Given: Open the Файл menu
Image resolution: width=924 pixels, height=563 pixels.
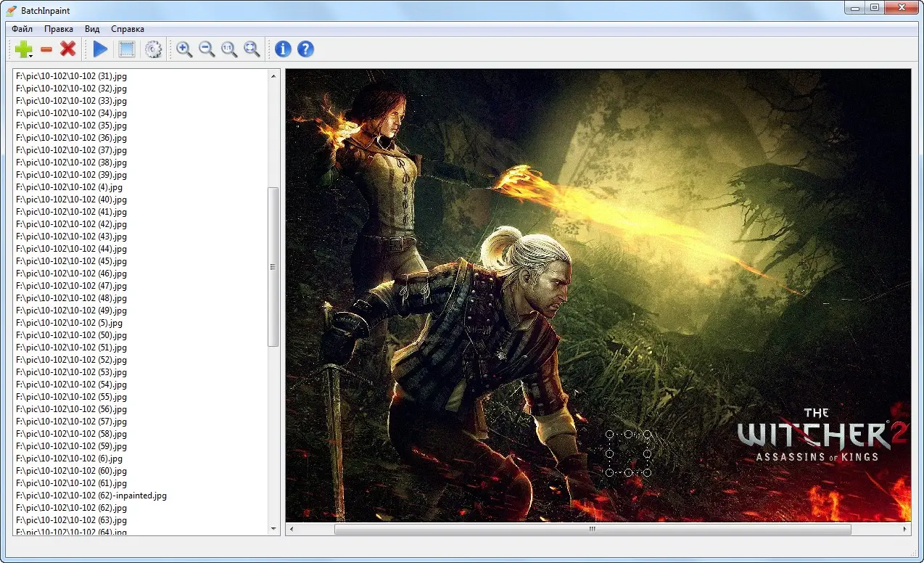Looking at the screenshot, I should coord(22,29).
